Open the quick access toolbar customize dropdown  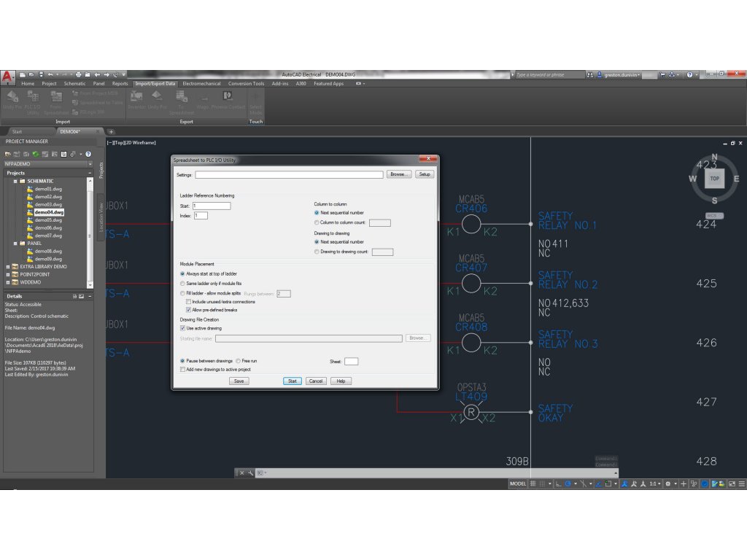(x=124, y=75)
